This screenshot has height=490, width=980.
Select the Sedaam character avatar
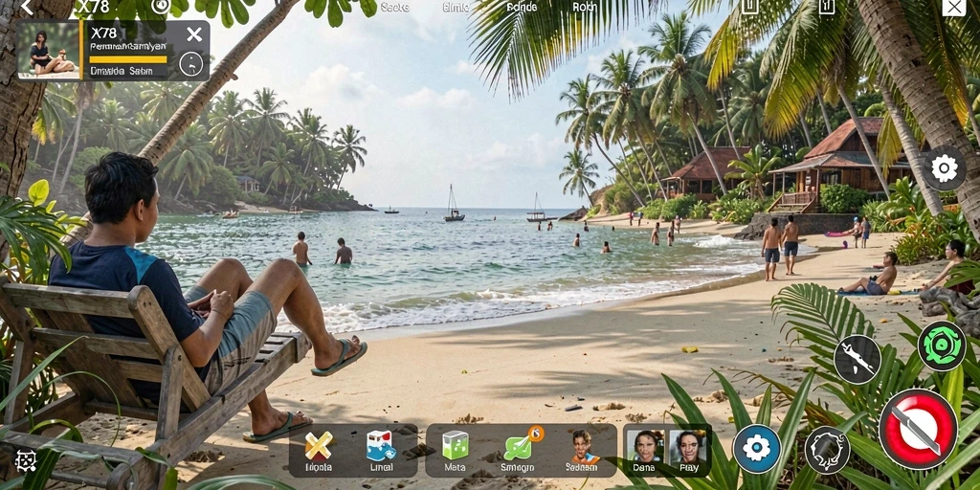click(583, 452)
